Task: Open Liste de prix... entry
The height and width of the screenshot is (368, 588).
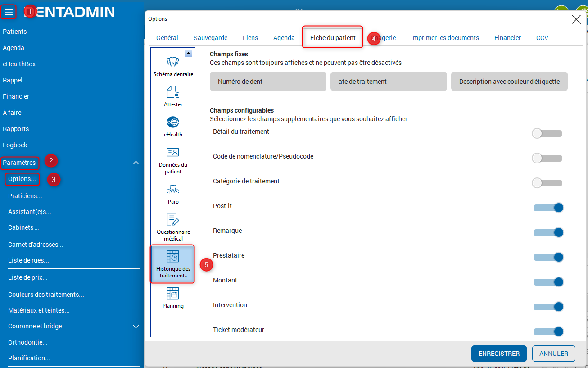Action: [x=28, y=277]
